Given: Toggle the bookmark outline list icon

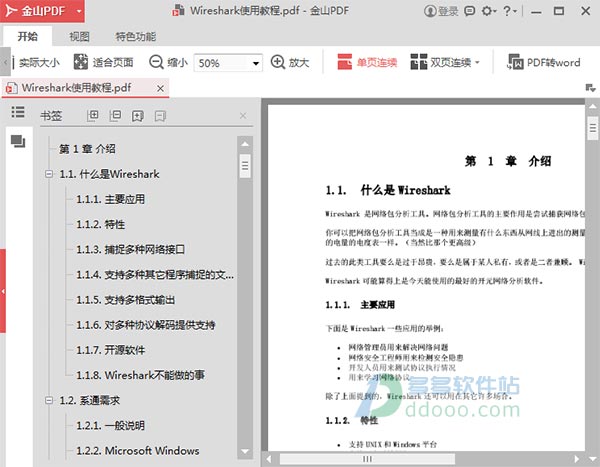Looking at the screenshot, I should 18,112.
